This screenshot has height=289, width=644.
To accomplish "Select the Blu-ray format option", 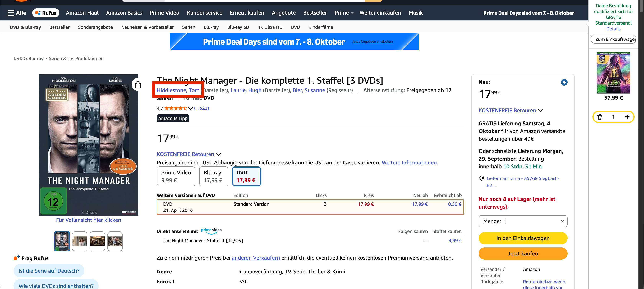I will [213, 176].
